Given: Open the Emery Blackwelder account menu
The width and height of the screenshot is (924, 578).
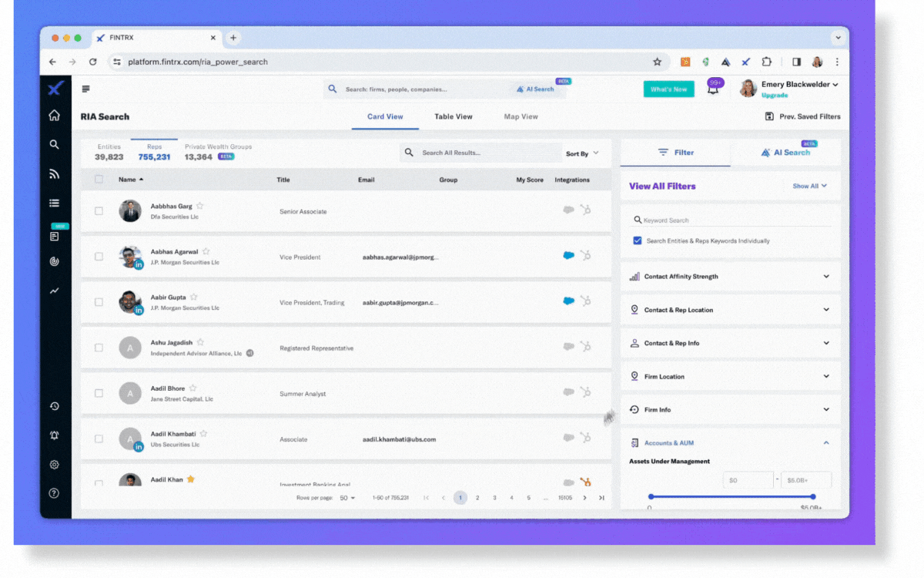Looking at the screenshot, I should tap(799, 85).
